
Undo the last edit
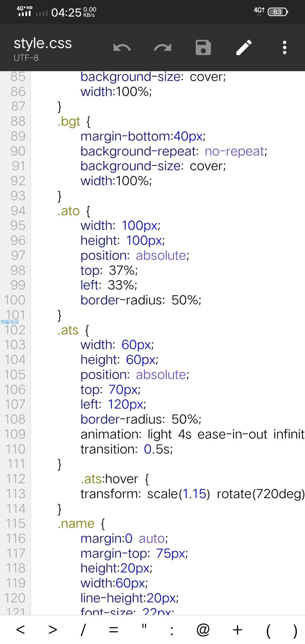pyautogui.click(x=122, y=47)
